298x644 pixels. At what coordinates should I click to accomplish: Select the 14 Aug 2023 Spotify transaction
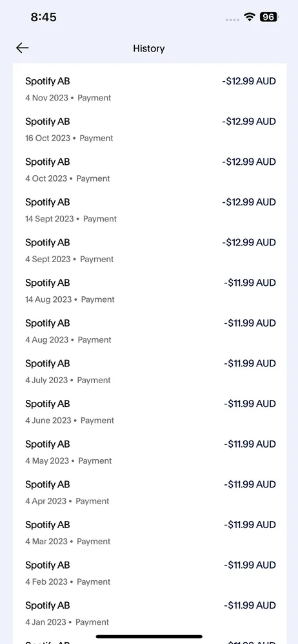click(150, 290)
